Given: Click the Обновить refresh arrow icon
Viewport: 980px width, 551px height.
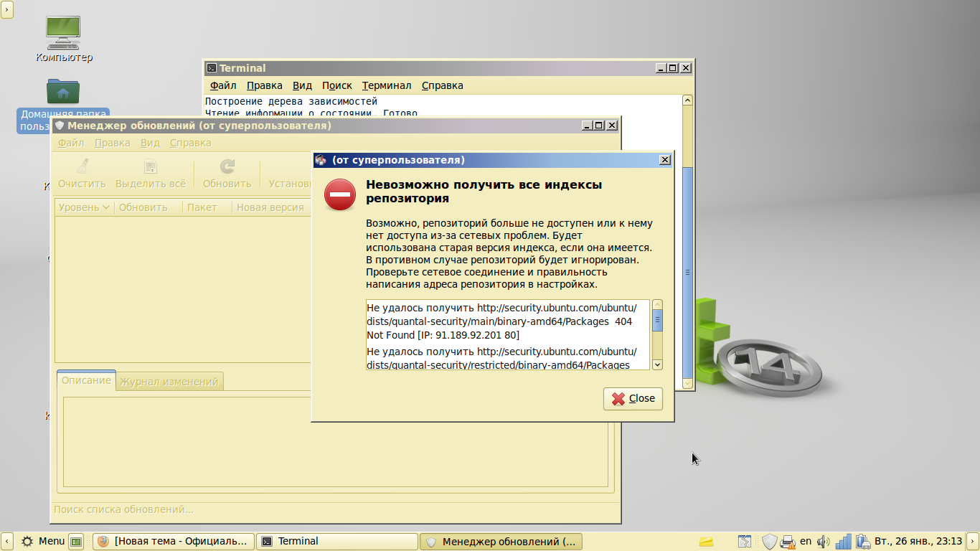Looking at the screenshot, I should pos(227,167).
